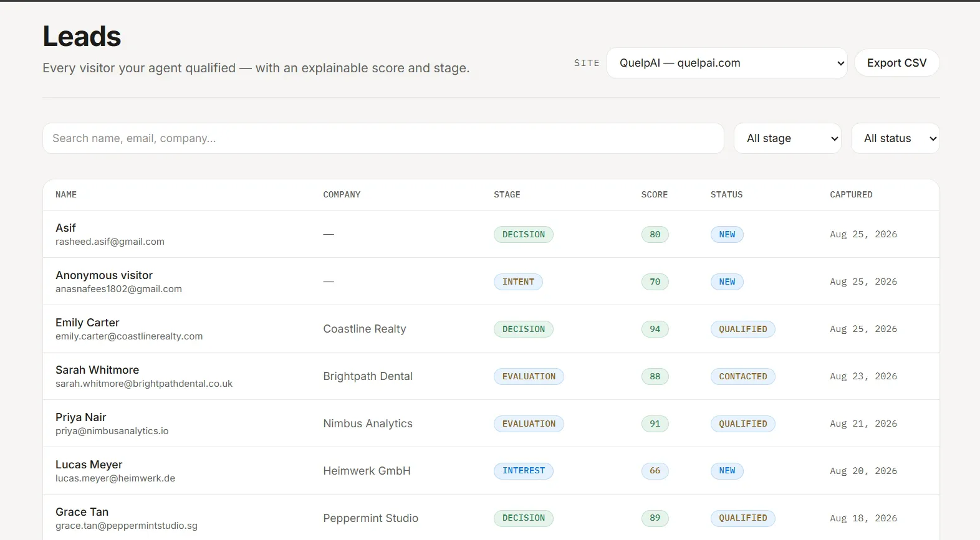
Task: Open the lead named Asif
Action: (65, 228)
